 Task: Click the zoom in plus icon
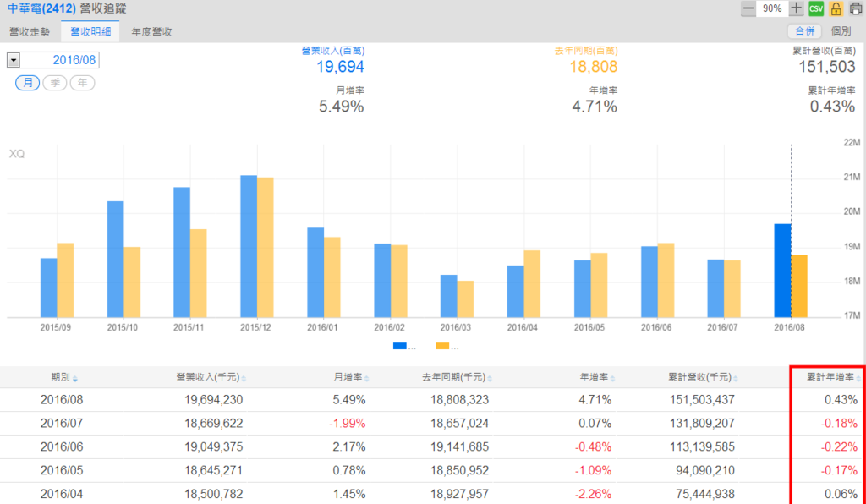pos(796,8)
